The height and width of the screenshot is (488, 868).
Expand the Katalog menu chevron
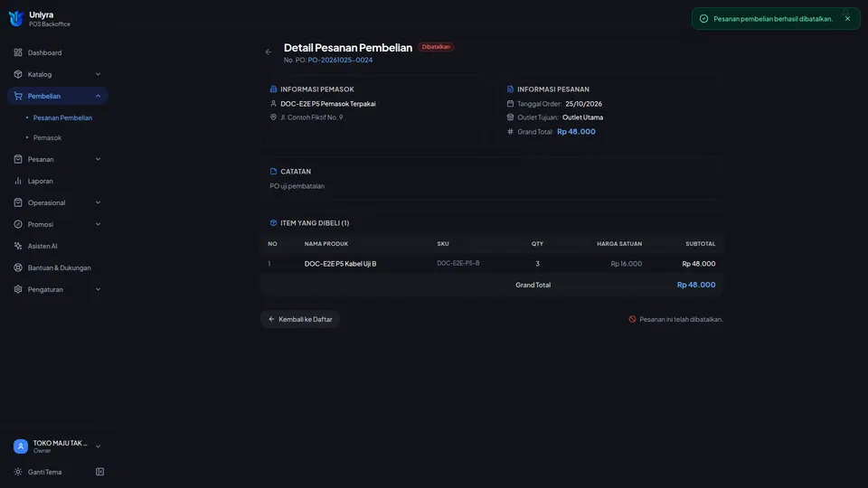(98, 74)
